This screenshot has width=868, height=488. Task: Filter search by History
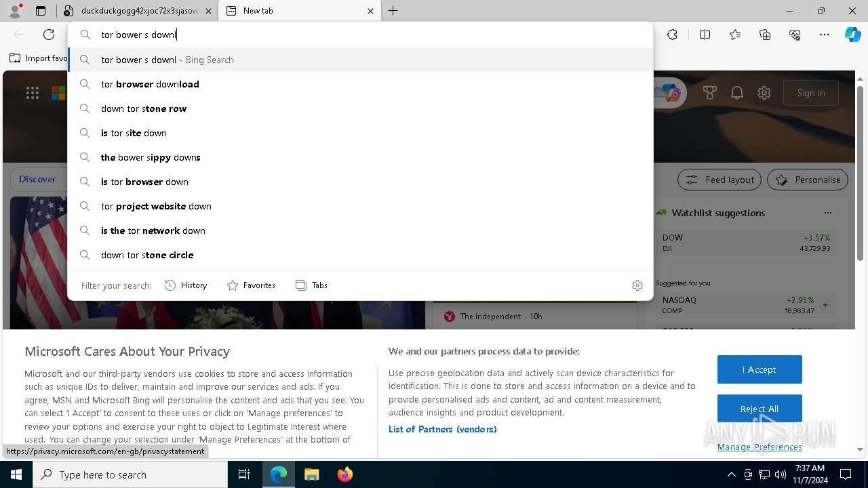[x=186, y=285]
